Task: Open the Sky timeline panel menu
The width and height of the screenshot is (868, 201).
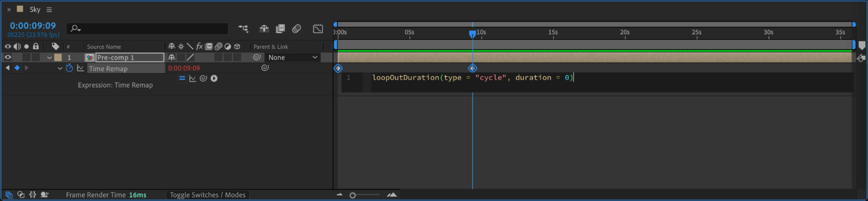Action: coord(49,10)
